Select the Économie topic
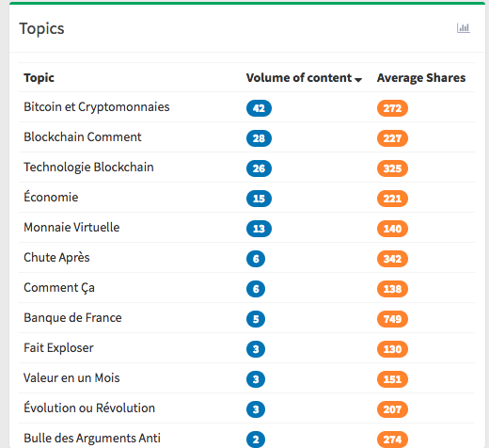The height and width of the screenshot is (448, 489). point(51,197)
